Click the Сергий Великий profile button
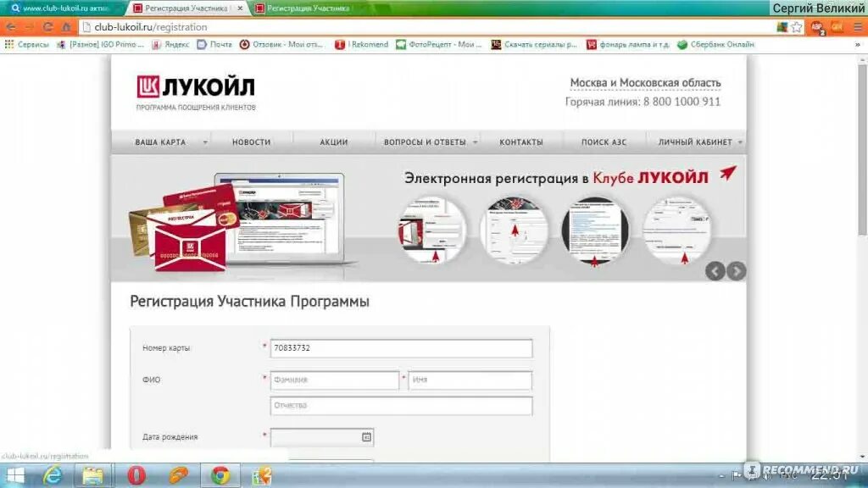The image size is (868, 488). tap(818, 8)
